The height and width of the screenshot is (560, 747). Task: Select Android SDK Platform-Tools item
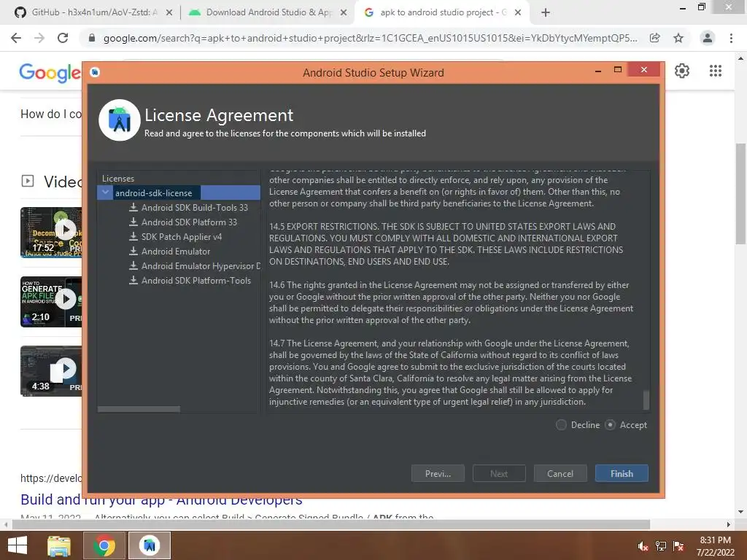(x=196, y=281)
